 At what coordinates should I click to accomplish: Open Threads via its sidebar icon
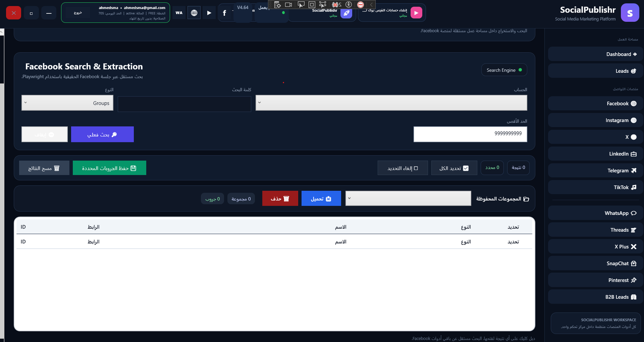(x=634, y=230)
